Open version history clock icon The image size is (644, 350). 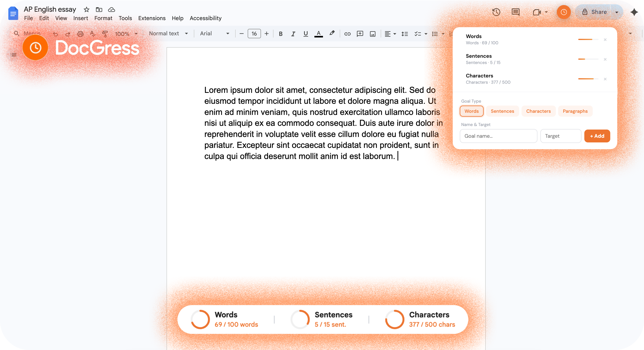(x=496, y=12)
